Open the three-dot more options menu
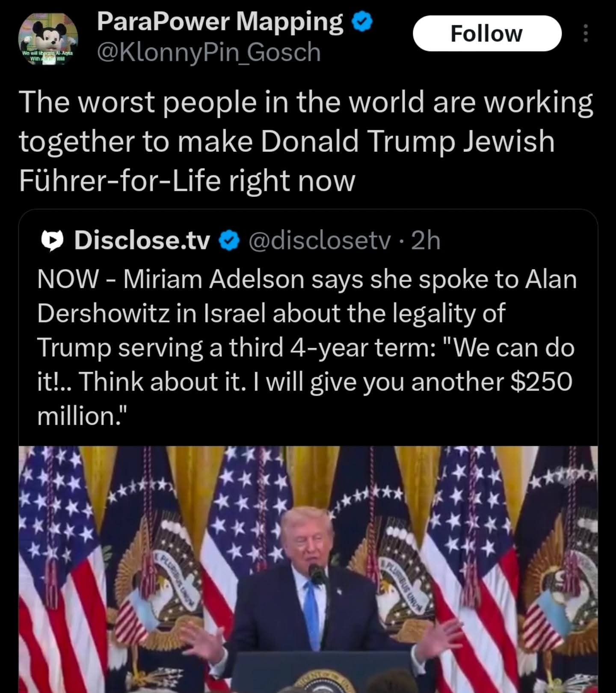Image resolution: width=616 pixels, height=693 pixels. click(x=586, y=34)
